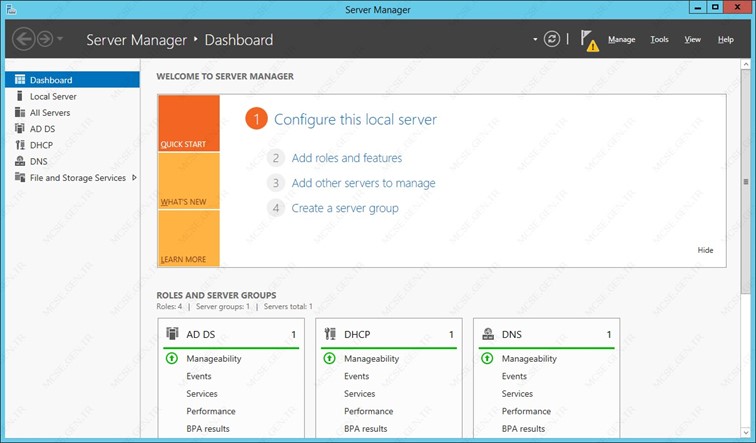Open Services in DNS tile
The image size is (756, 443).
[517, 393]
